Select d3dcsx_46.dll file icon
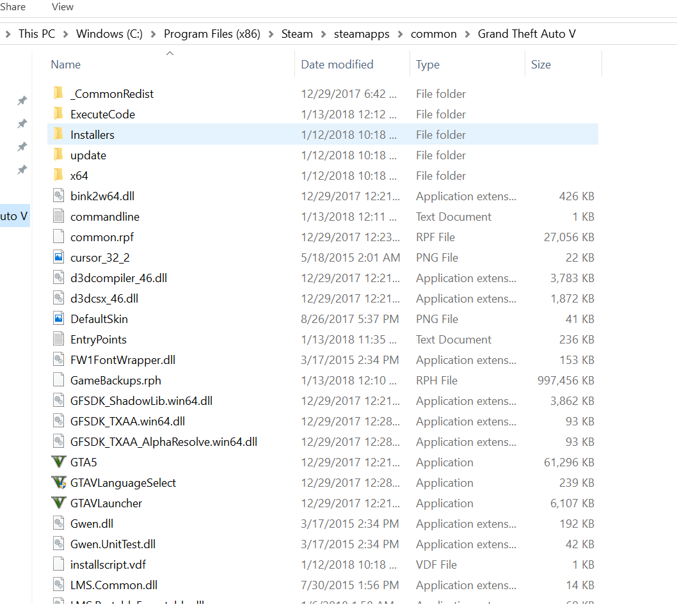Image resolution: width=677 pixels, height=616 pixels. click(x=59, y=298)
